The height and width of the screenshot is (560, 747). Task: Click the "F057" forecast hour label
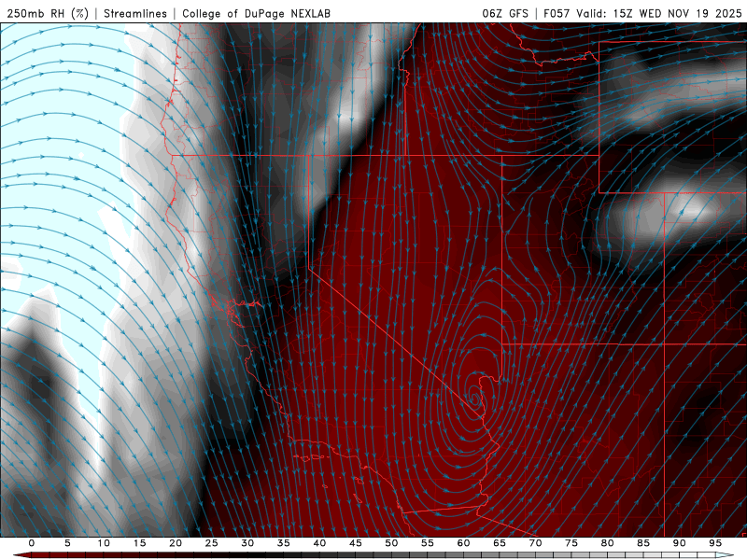click(x=557, y=13)
